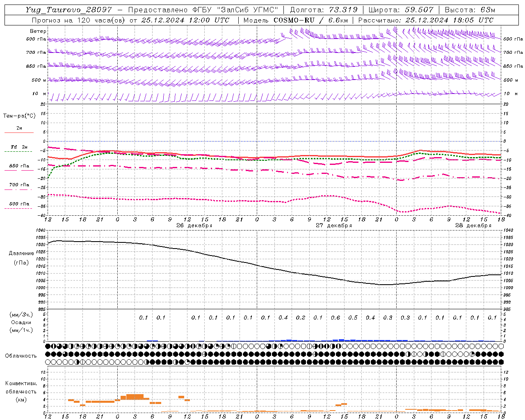
Task: Click the longitude value Долгота: 73.319
Action: (324, 10)
